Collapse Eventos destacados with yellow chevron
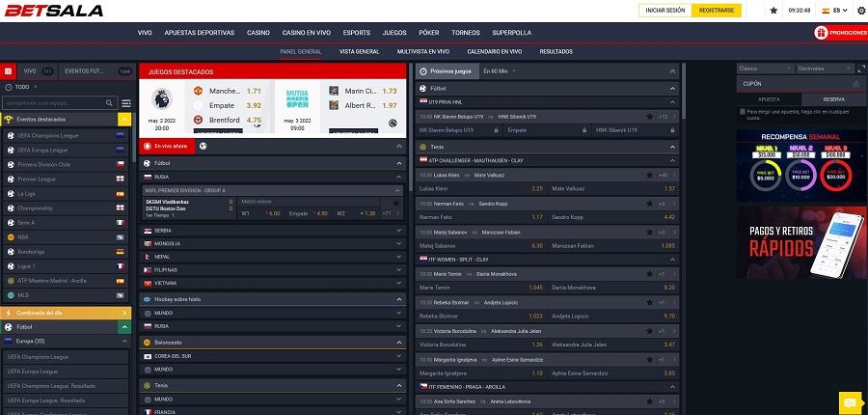This screenshot has width=868, height=415. coord(124,119)
